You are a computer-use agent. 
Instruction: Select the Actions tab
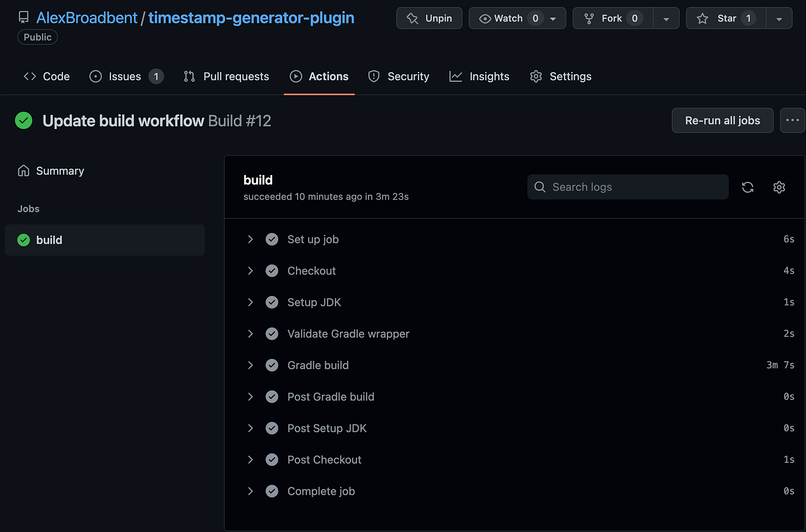(320, 77)
